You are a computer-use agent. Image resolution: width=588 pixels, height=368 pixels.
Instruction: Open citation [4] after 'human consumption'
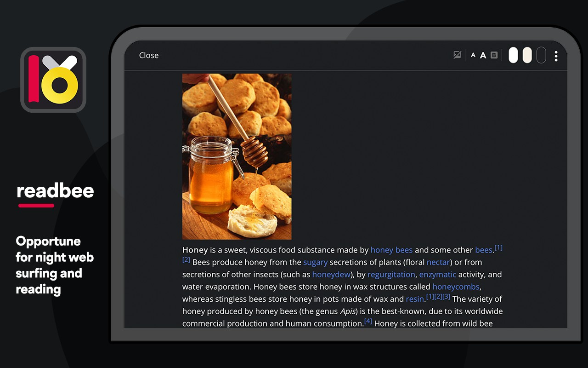pos(368,321)
